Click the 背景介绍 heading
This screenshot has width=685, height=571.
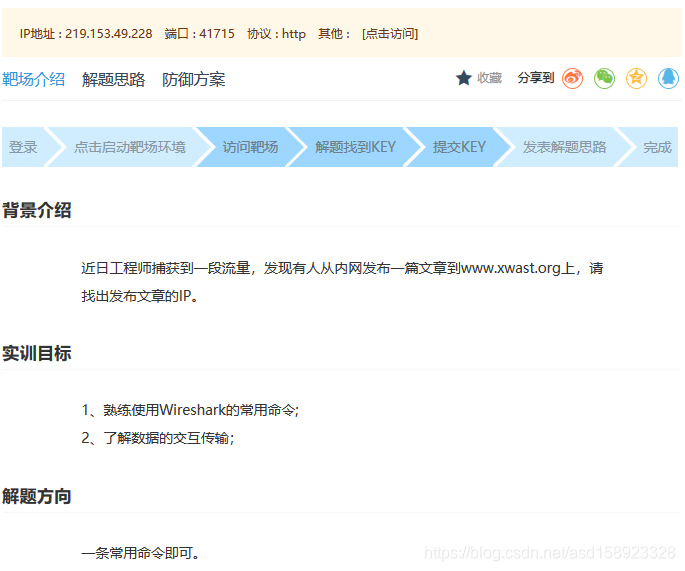[37, 210]
